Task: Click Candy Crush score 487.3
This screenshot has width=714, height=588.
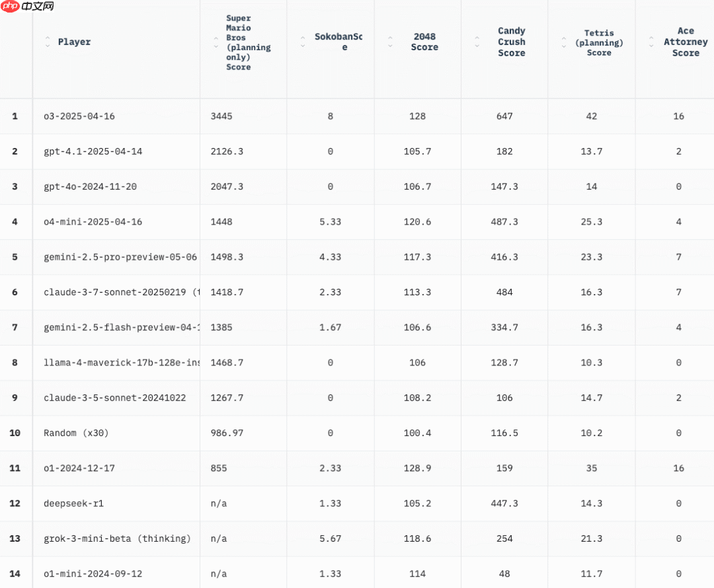Action: 504,221
